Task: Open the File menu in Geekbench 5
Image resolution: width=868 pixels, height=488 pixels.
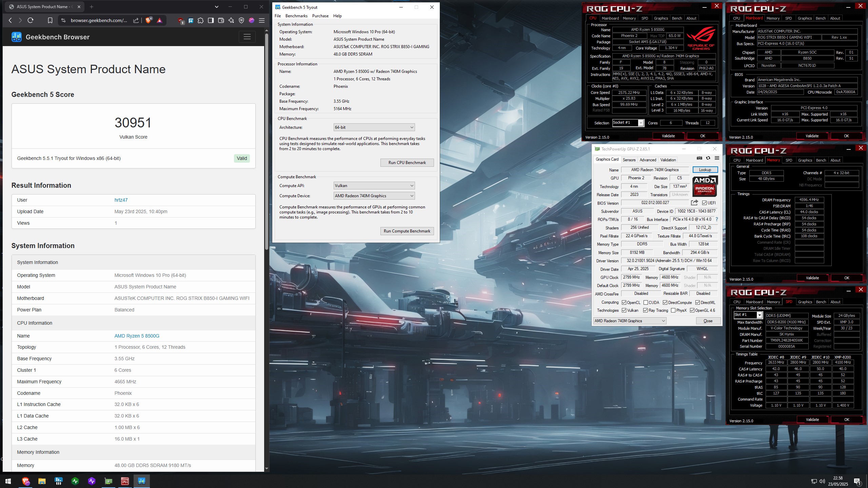Action: [x=278, y=16]
